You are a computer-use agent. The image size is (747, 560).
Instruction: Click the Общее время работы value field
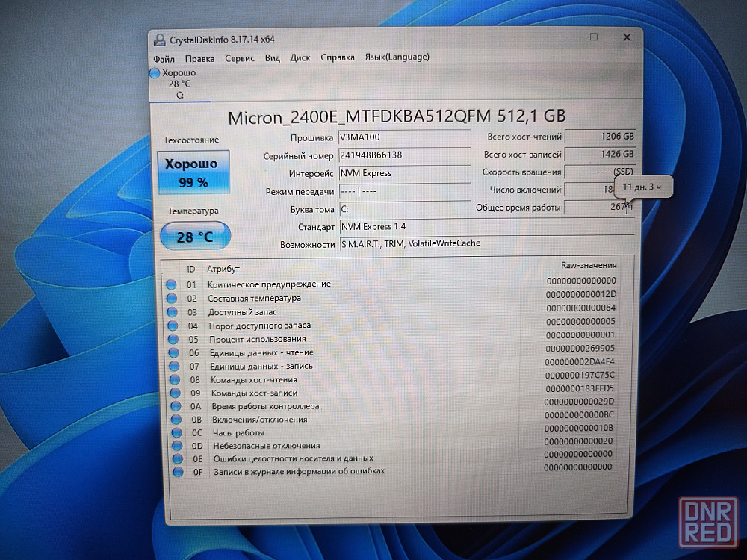[601, 207]
